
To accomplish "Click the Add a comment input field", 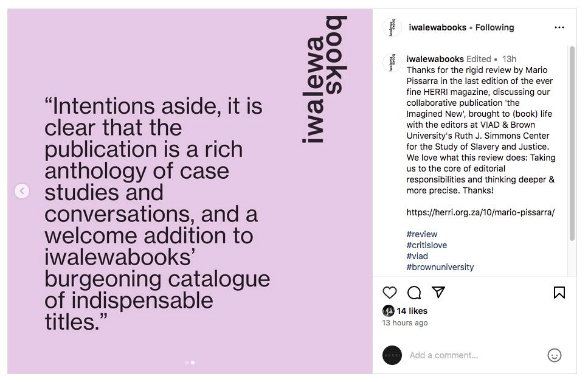I will (474, 355).
